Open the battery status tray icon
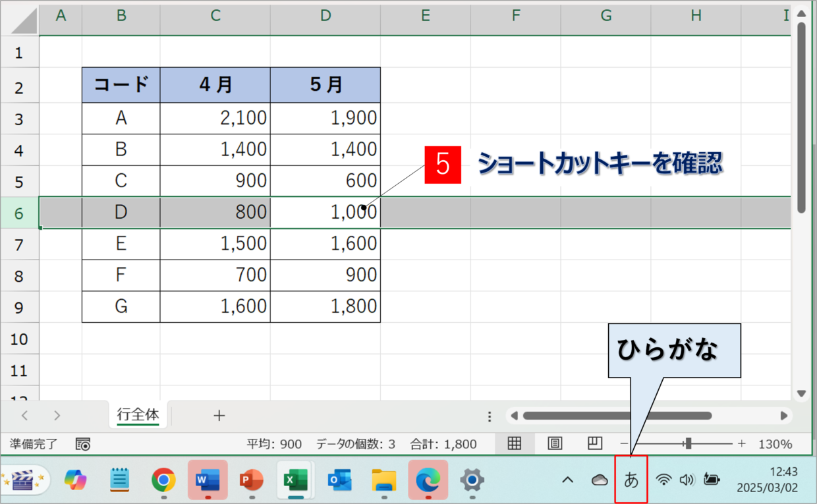The height and width of the screenshot is (504, 817). pos(712,480)
